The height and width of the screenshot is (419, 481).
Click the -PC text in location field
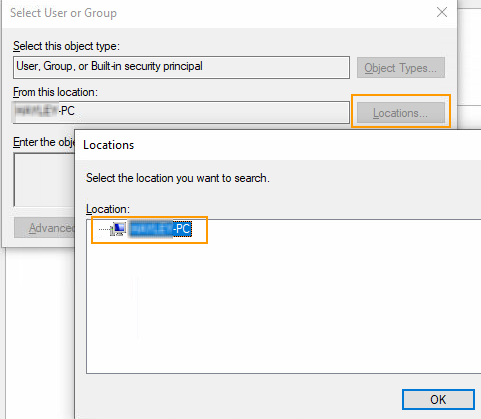(67, 111)
